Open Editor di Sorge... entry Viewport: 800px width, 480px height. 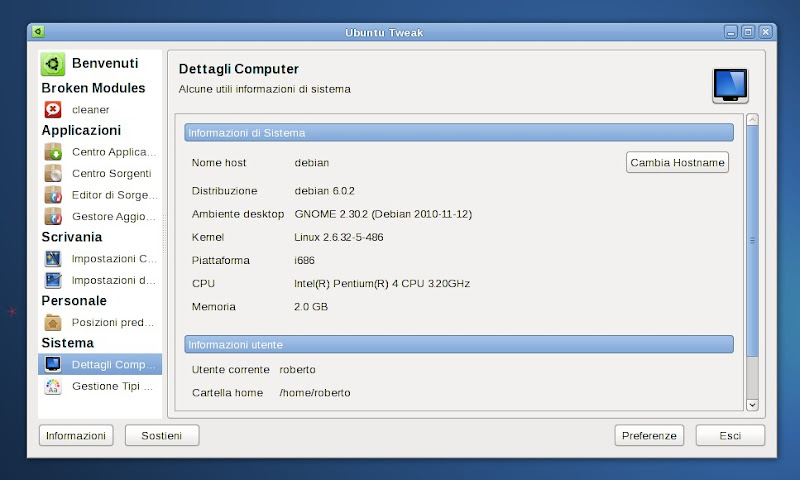[100, 195]
